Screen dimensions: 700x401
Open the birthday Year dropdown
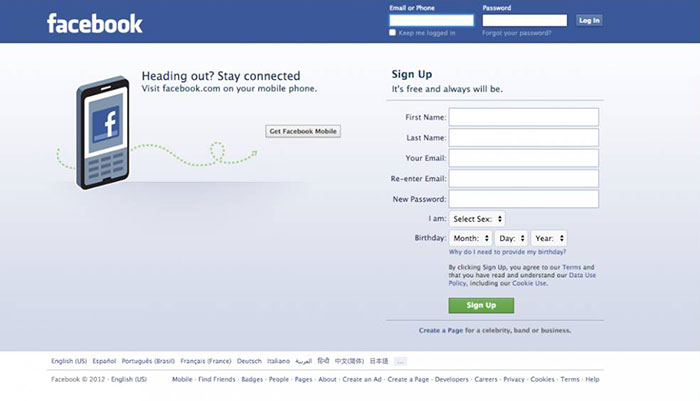tap(549, 238)
